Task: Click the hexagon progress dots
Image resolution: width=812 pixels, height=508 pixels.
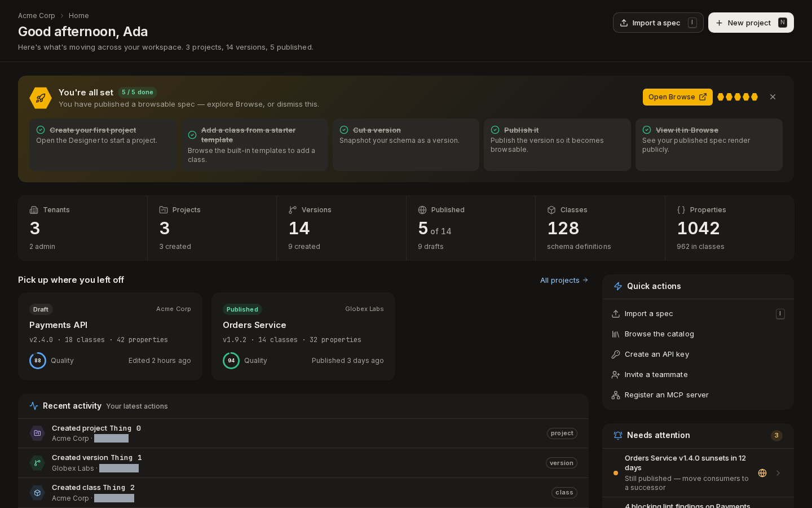Action: (x=738, y=97)
